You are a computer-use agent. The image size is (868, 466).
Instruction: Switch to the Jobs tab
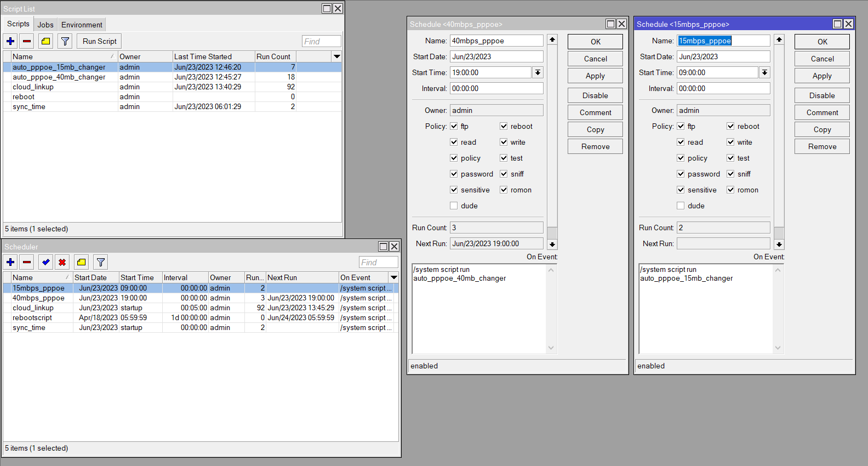click(x=45, y=25)
